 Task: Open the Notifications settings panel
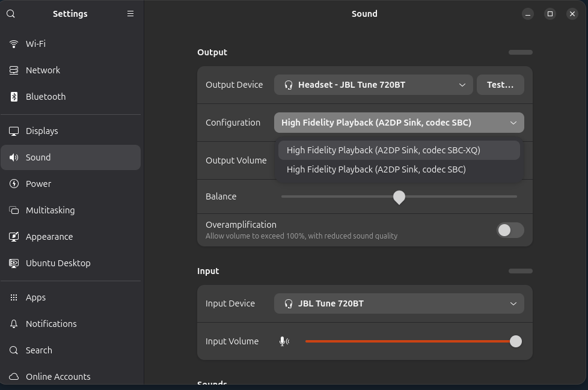51,324
